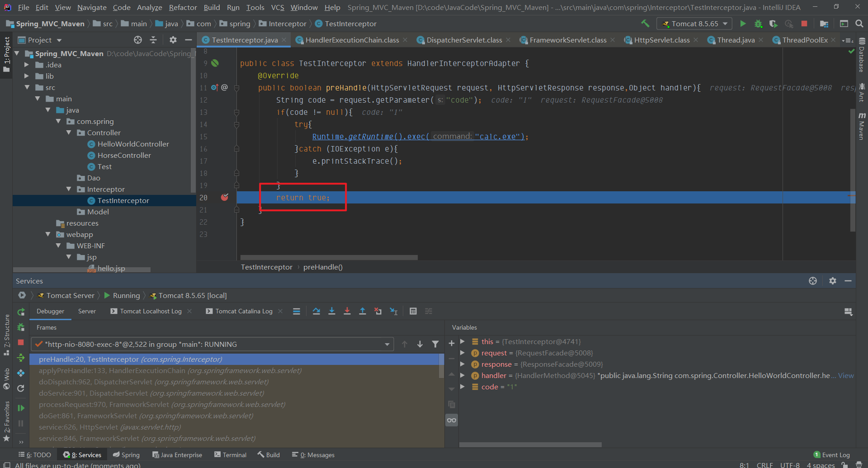Viewport: 868px width, 468px height.
Task: Click the Step Over debugger icon
Action: click(x=316, y=311)
